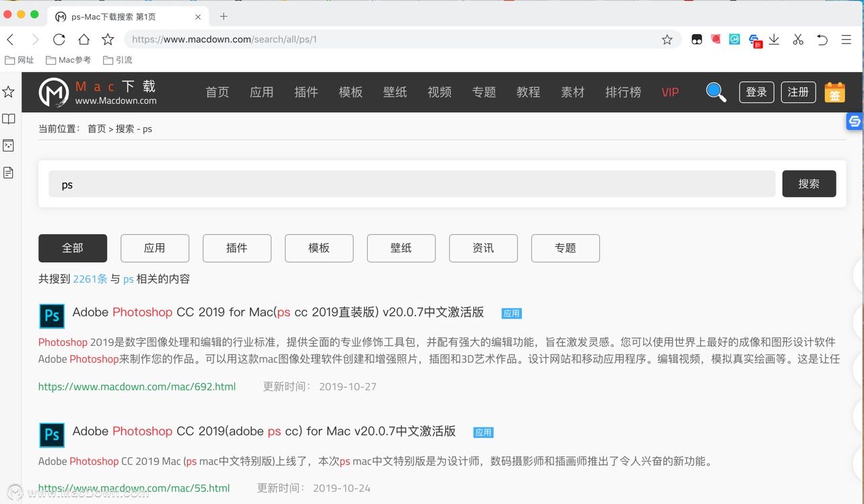The image size is (864, 504).
Task: Go back using the browser back arrow
Action: (11, 40)
